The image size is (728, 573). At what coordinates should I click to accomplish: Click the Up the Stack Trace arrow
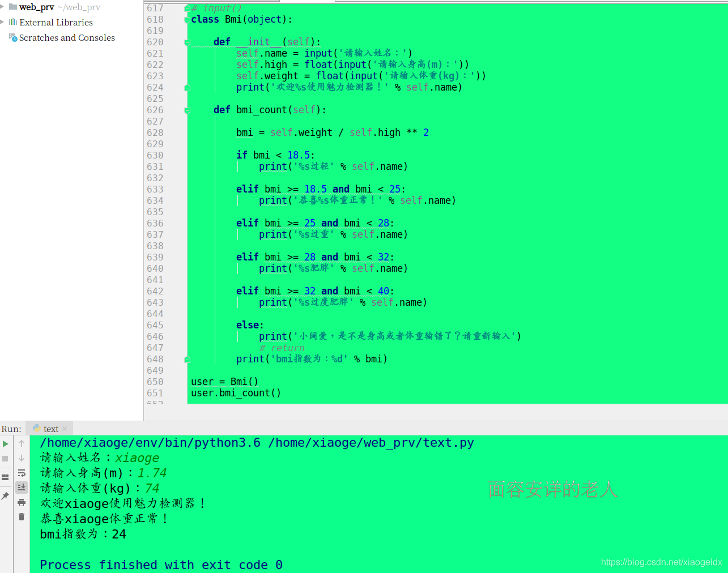pyautogui.click(x=22, y=443)
